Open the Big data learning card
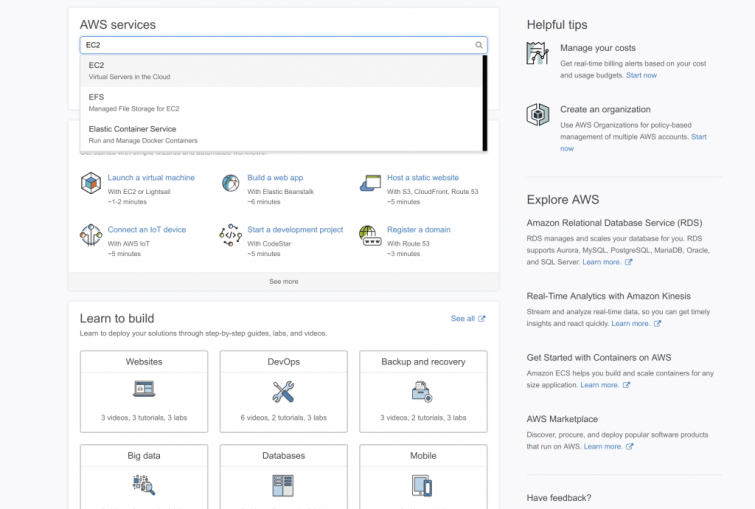This screenshot has width=755, height=509. point(144,477)
